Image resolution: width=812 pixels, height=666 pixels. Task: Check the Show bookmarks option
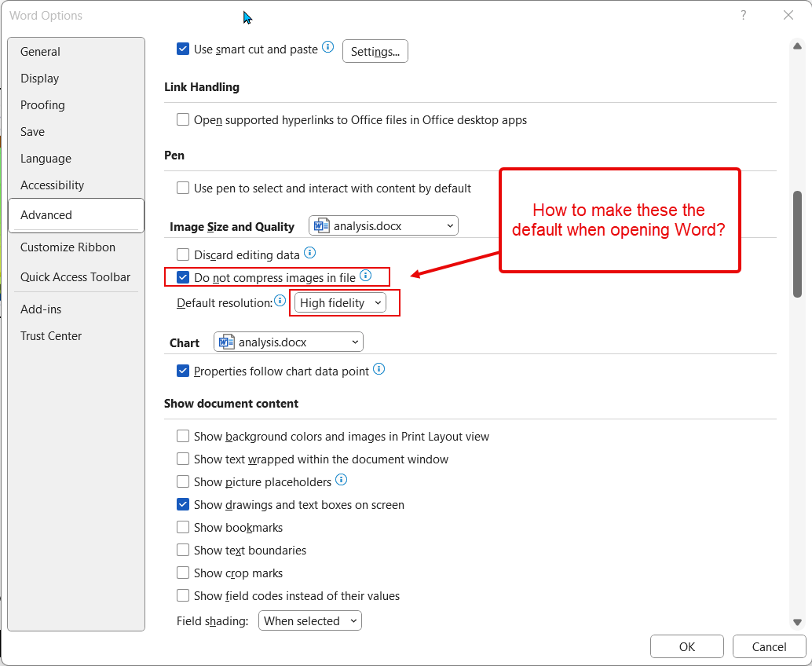point(183,527)
